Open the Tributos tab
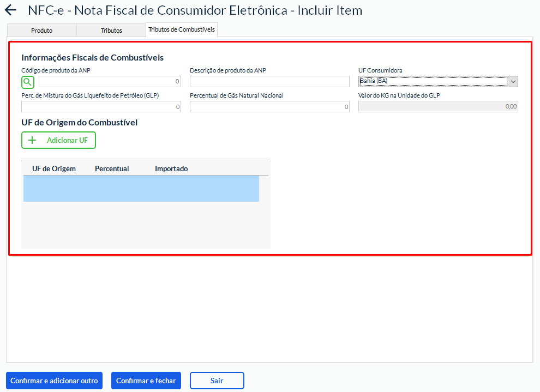Viewport: 540px width, 392px height. click(111, 31)
